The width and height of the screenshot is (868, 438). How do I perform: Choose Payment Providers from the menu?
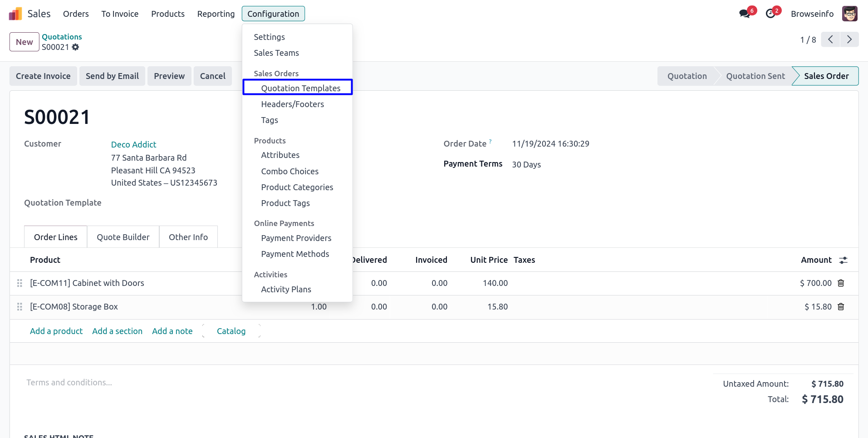(x=296, y=238)
